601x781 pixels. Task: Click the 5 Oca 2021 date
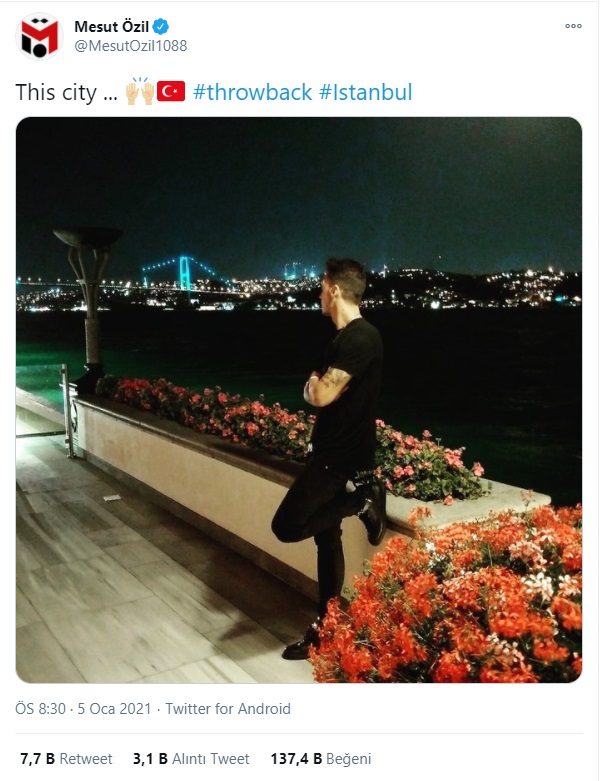coord(114,708)
